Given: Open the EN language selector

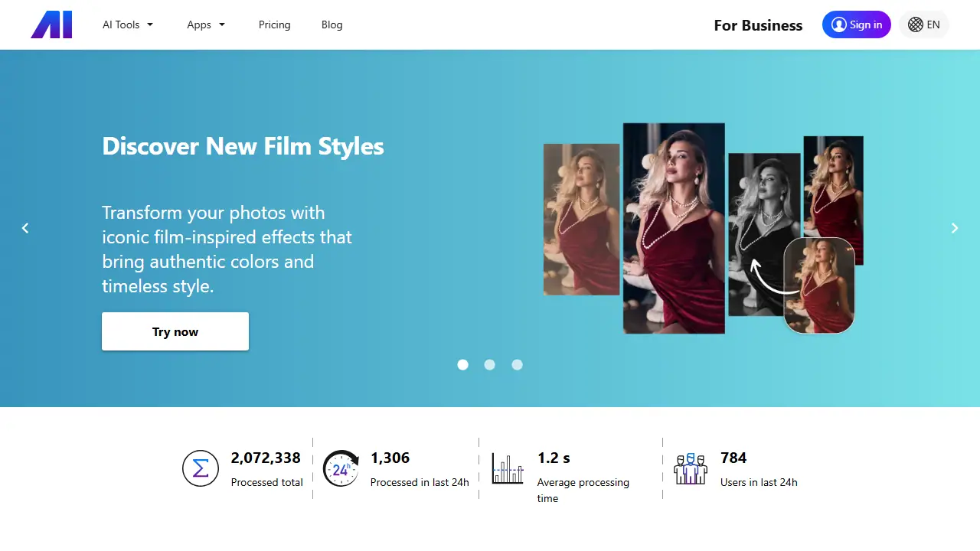Looking at the screenshot, I should point(924,24).
